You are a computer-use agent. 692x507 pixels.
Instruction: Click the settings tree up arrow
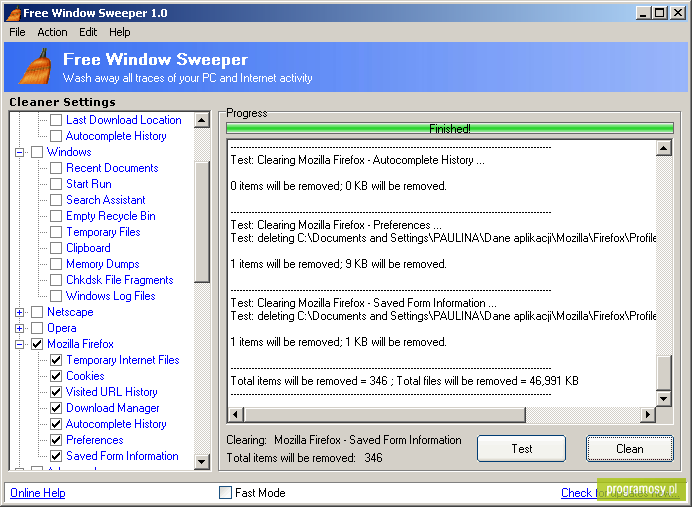click(202, 120)
